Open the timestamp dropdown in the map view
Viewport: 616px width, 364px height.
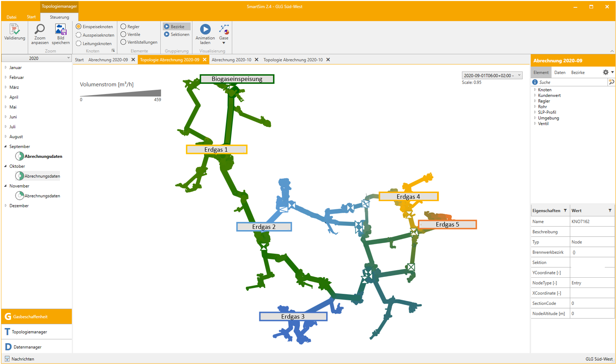(x=519, y=76)
